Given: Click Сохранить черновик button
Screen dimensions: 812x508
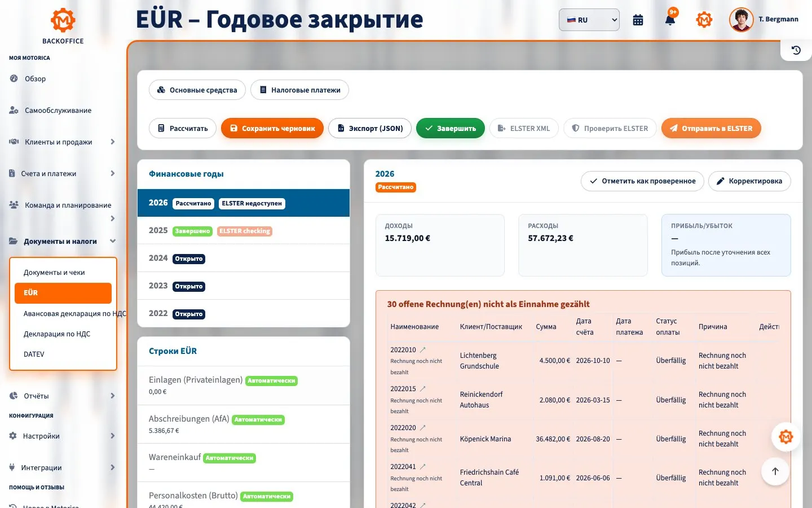Looking at the screenshot, I should click(x=272, y=128).
